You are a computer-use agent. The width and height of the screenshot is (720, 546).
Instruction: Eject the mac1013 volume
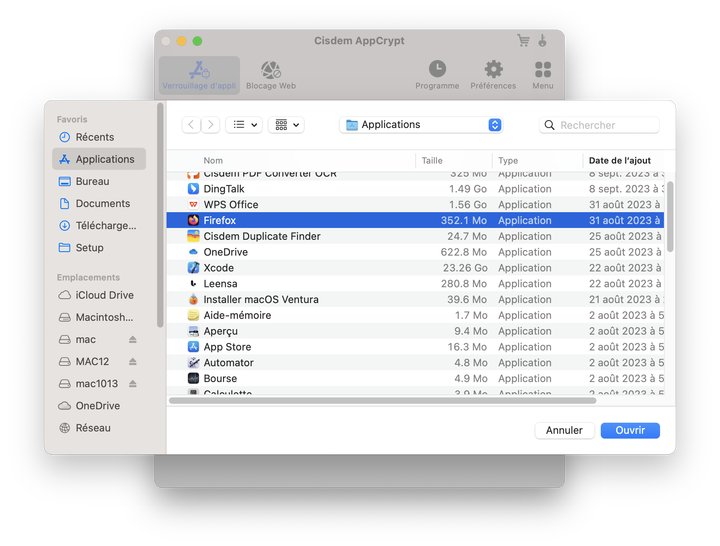pos(133,383)
